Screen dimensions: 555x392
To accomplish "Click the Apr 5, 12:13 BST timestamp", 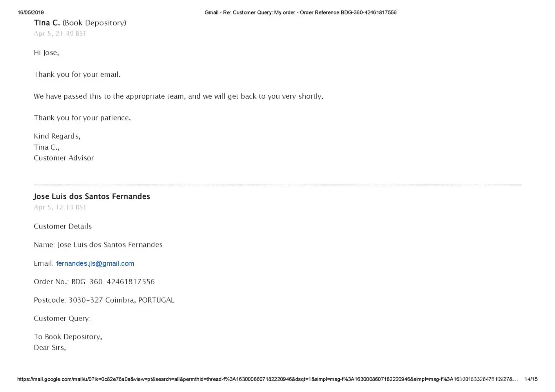I will point(60,207).
